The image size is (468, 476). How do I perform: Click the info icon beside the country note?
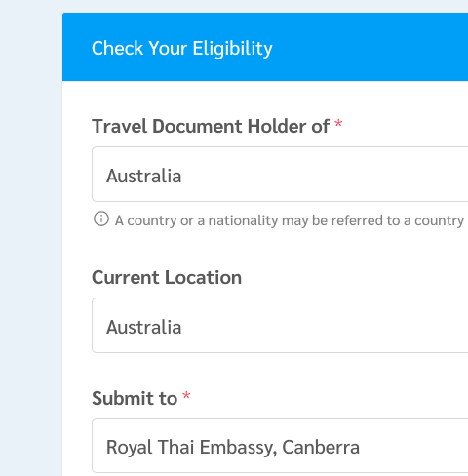pos(101,218)
